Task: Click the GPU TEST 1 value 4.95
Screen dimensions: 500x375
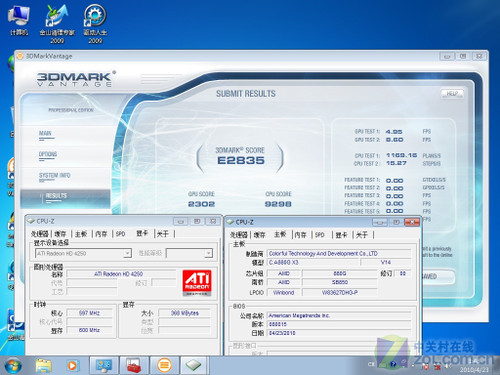Action: pyautogui.click(x=394, y=132)
